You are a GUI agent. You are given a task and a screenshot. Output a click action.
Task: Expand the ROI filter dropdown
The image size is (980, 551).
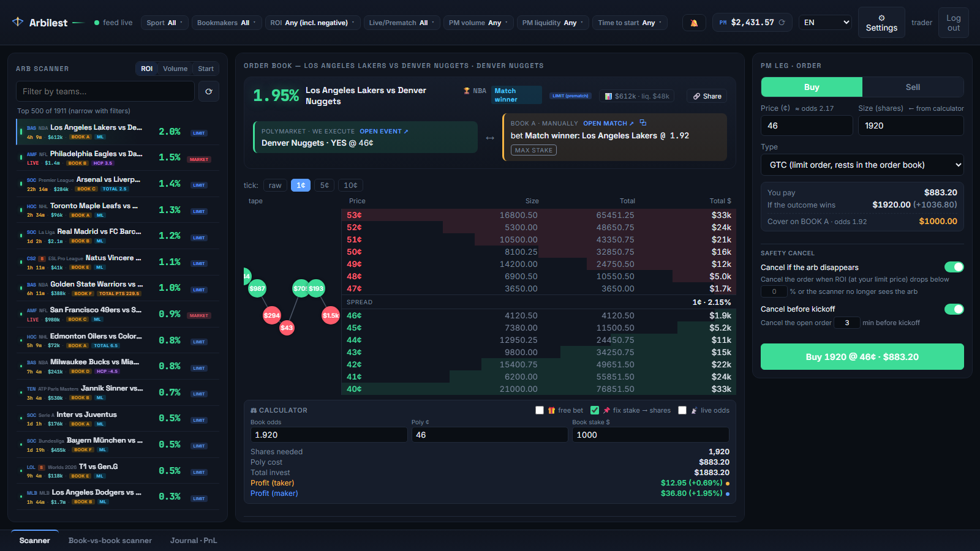pyautogui.click(x=312, y=23)
